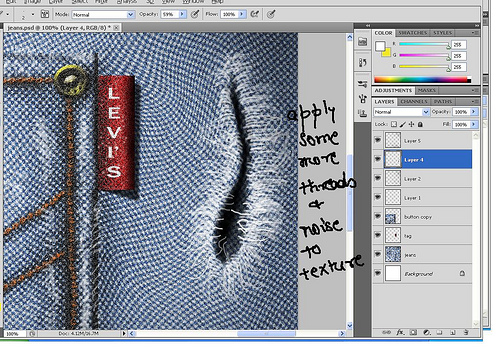
Task: Open the layer Fill arrow
Action: [x=474, y=124]
